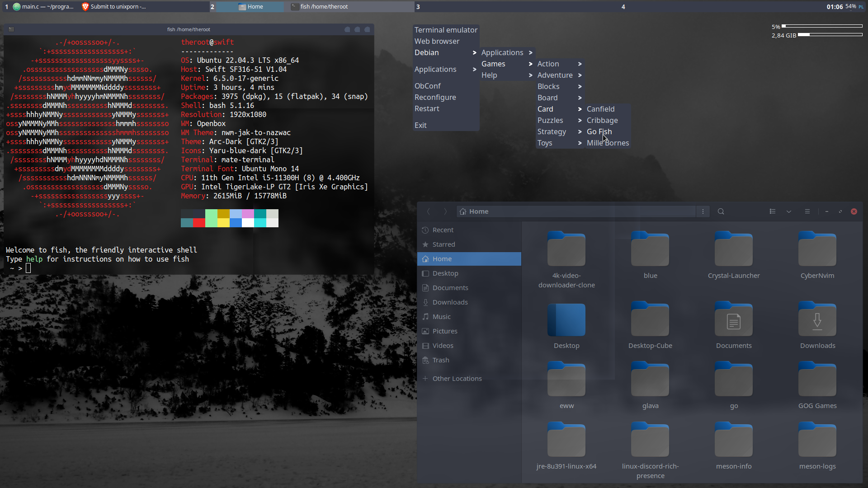The width and height of the screenshot is (868, 488).
Task: Expand the Board games submenu
Action: click(560, 98)
